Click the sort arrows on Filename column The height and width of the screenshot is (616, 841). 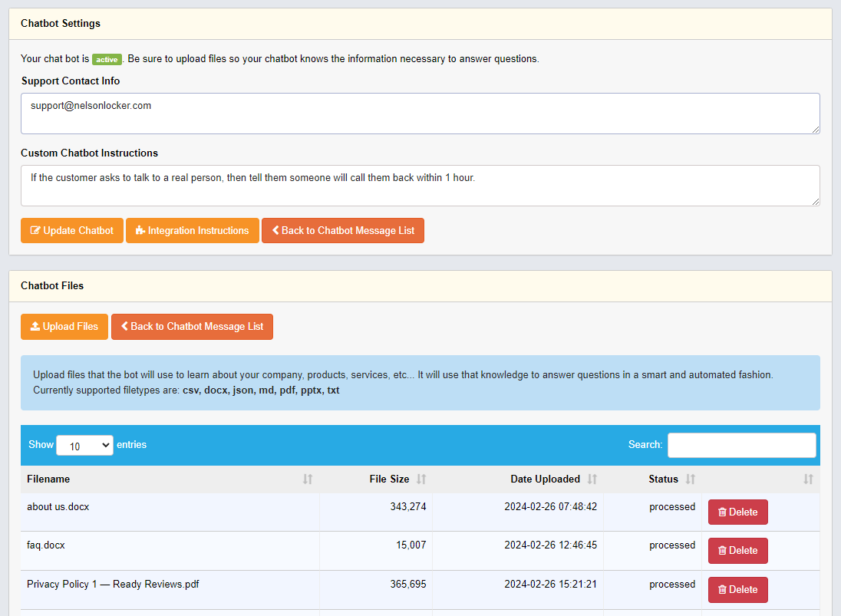click(x=308, y=479)
